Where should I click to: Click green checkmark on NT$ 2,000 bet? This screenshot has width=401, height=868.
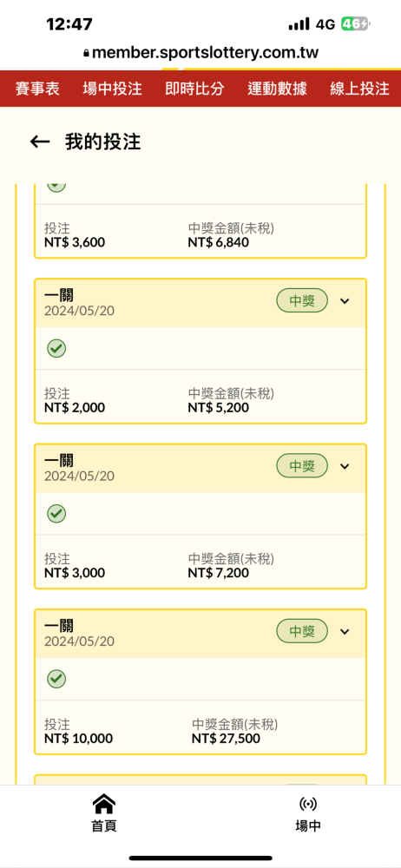pyautogui.click(x=56, y=348)
